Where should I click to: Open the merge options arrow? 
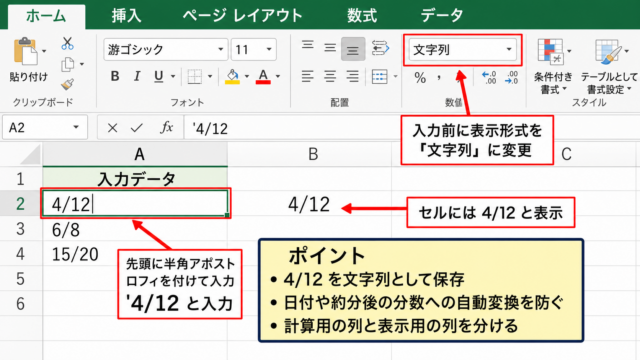[395, 76]
